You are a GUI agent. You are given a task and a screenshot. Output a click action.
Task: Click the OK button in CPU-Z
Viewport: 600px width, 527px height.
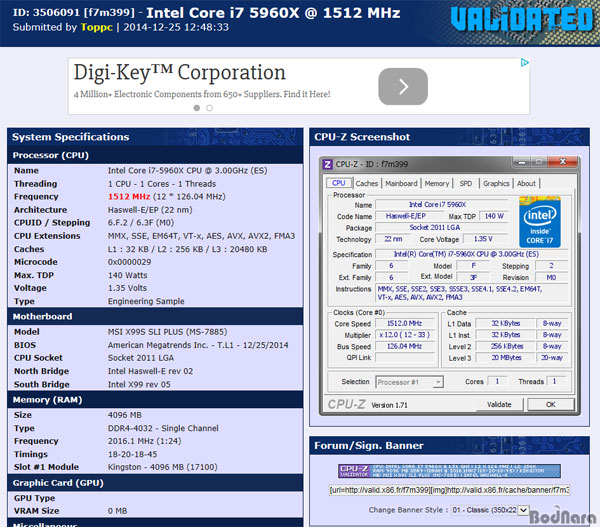click(551, 405)
